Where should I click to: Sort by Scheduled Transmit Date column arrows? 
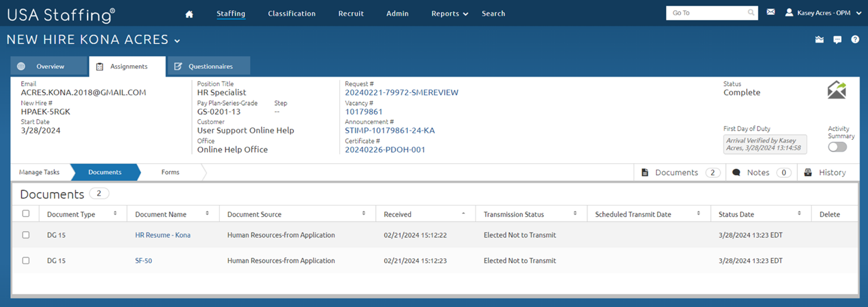click(698, 214)
